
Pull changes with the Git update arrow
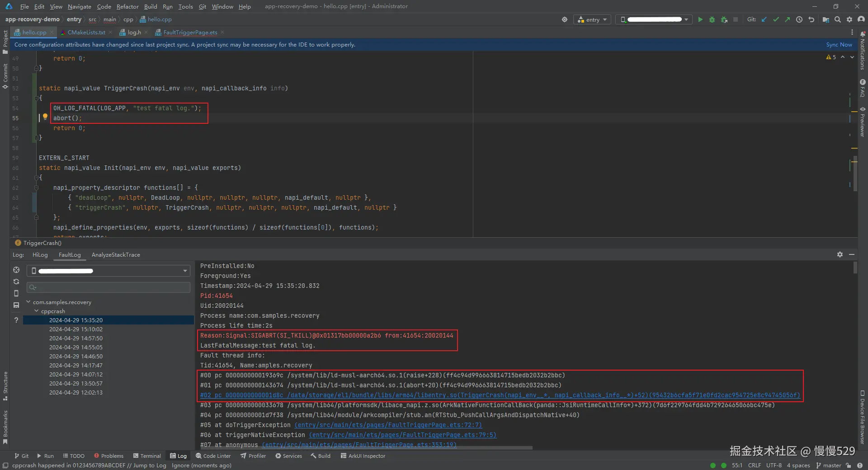(x=764, y=19)
